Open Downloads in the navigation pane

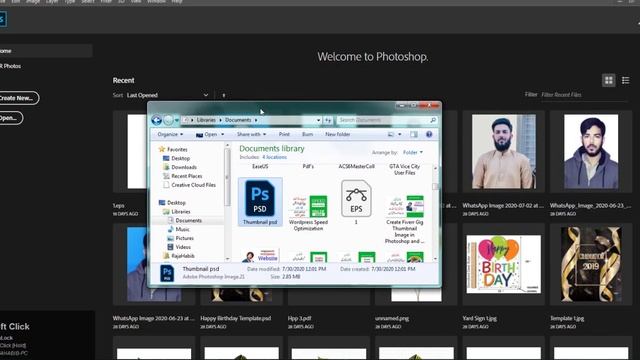180,167
